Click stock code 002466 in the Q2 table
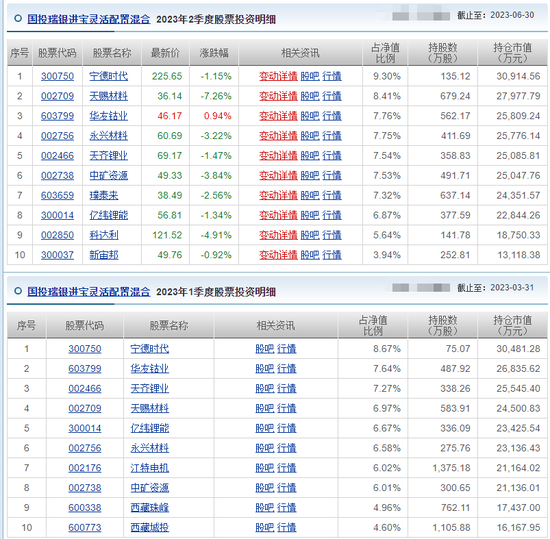550x539 pixels. [58, 156]
